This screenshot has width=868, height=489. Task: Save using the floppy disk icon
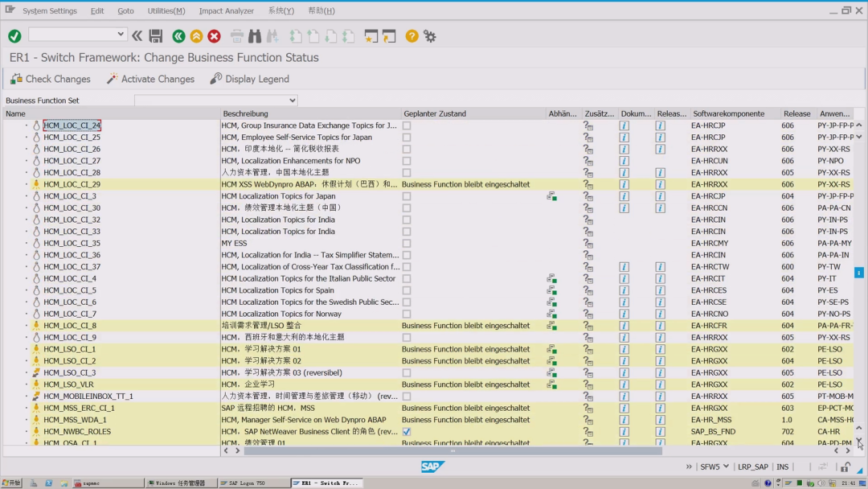[x=156, y=36]
